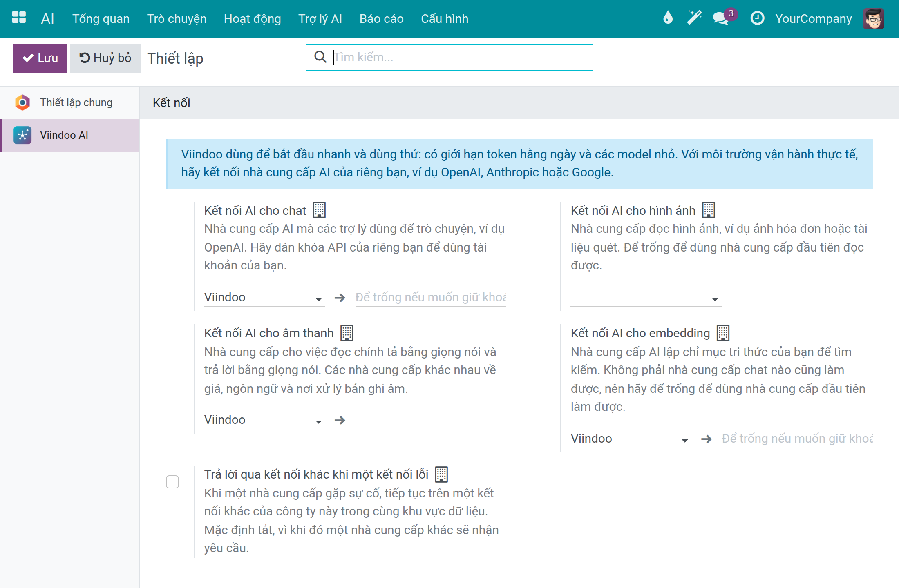Image resolution: width=899 pixels, height=588 pixels.
Task: Click the Viindoo AI sidebar icon
Action: (22, 135)
